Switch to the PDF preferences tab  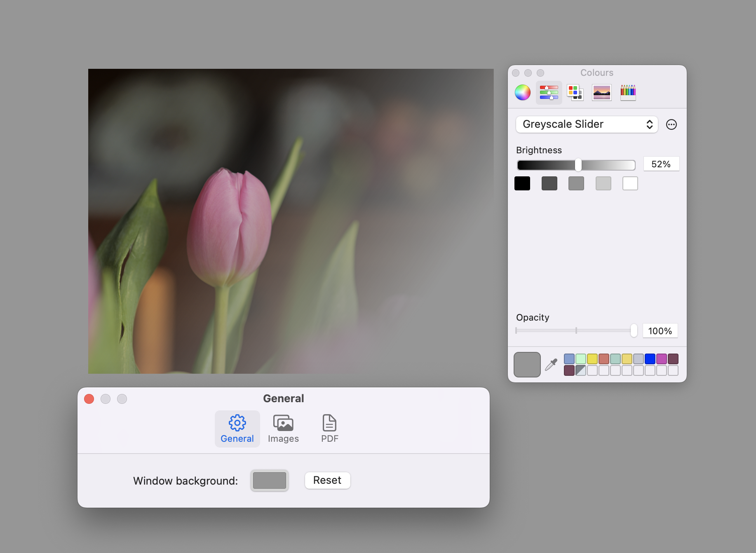[329, 429]
